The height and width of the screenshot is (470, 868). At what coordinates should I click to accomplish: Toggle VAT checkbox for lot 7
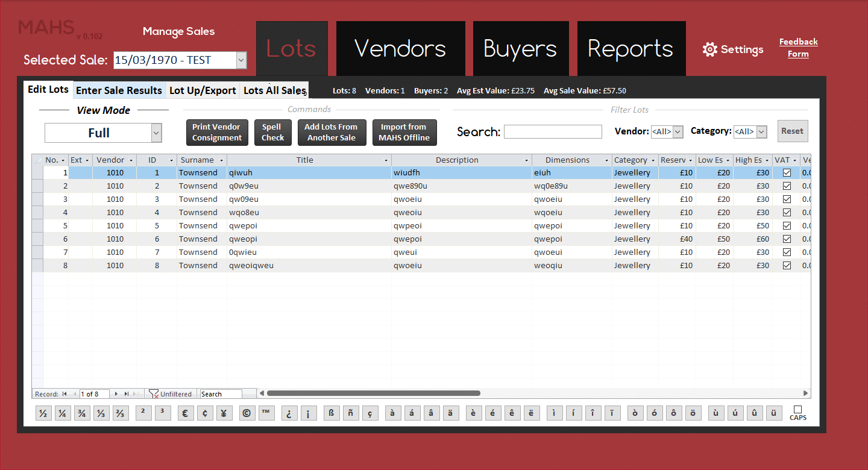787,252
